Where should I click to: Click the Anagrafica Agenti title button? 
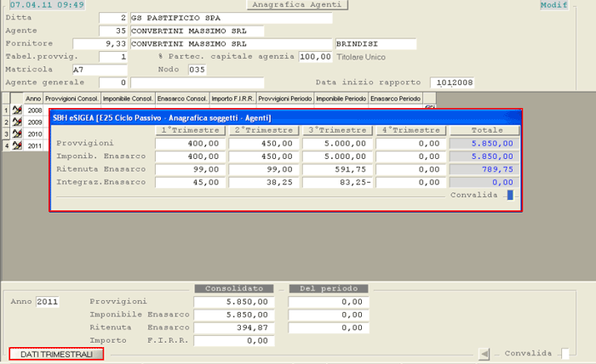tap(297, 5)
